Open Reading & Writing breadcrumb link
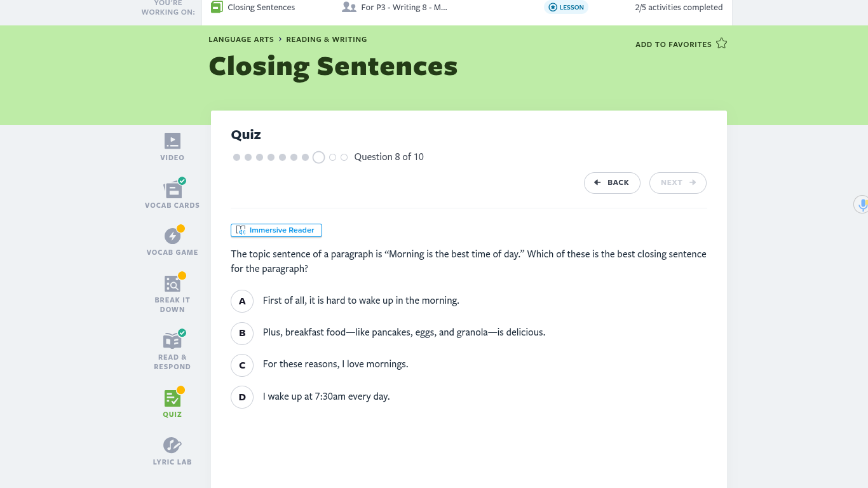Viewport: 868px width, 488px height. pos(326,39)
